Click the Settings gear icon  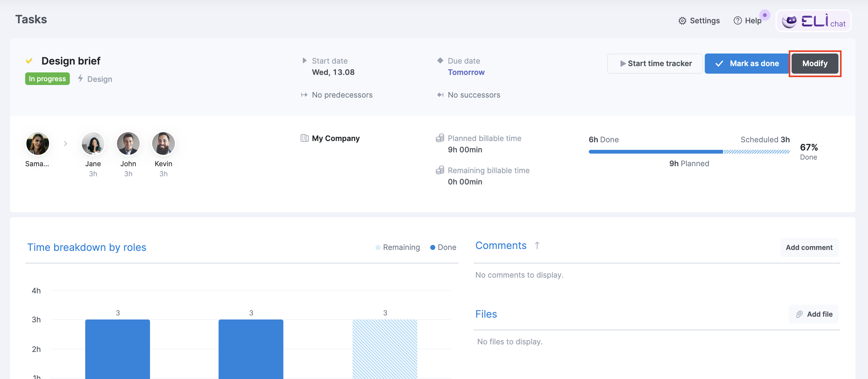tap(682, 21)
